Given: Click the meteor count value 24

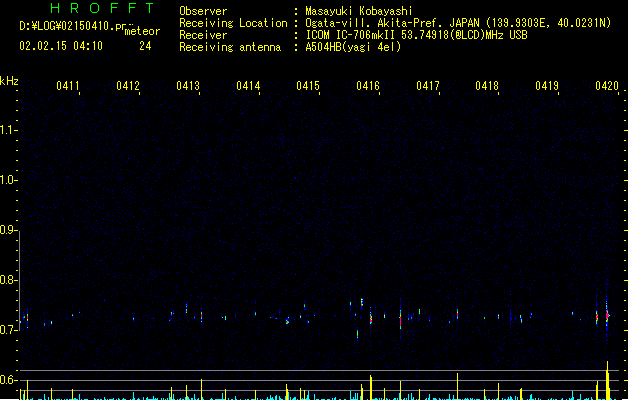Looking at the screenshot, I should [145, 46].
